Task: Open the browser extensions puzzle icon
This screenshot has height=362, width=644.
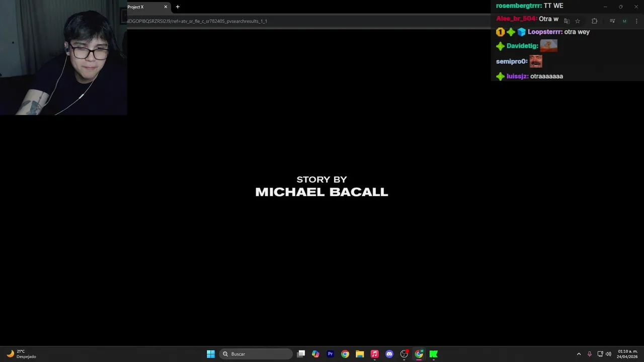Action: click(594, 21)
